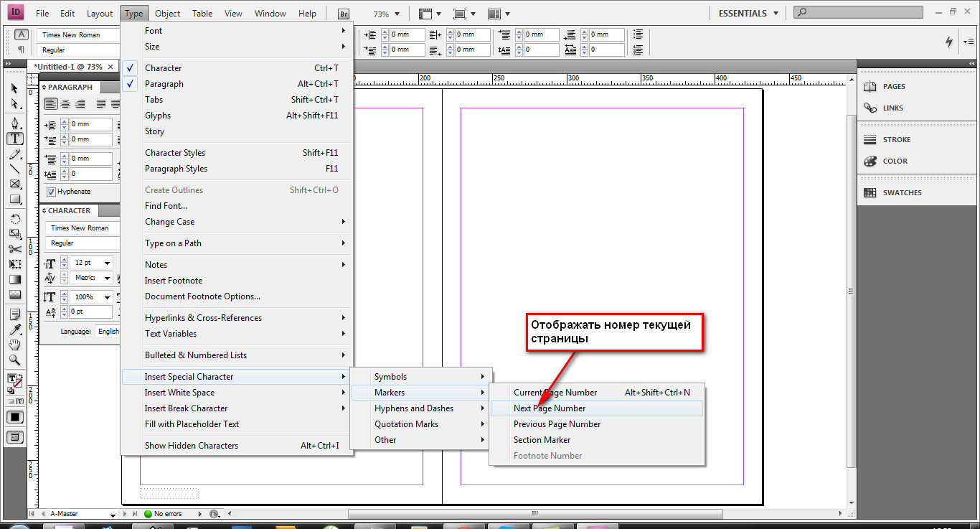The width and height of the screenshot is (980, 529).
Task: Select the Pen tool
Action: [15, 123]
